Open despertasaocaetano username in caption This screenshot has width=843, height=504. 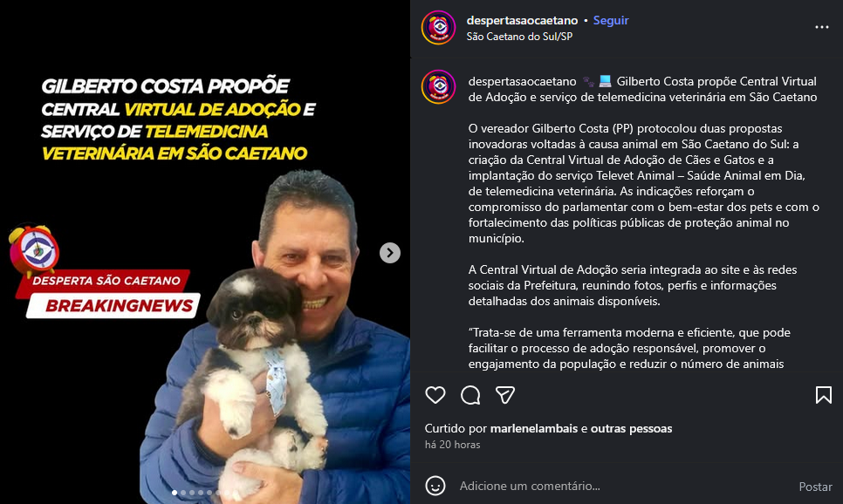pyautogui.click(x=522, y=81)
